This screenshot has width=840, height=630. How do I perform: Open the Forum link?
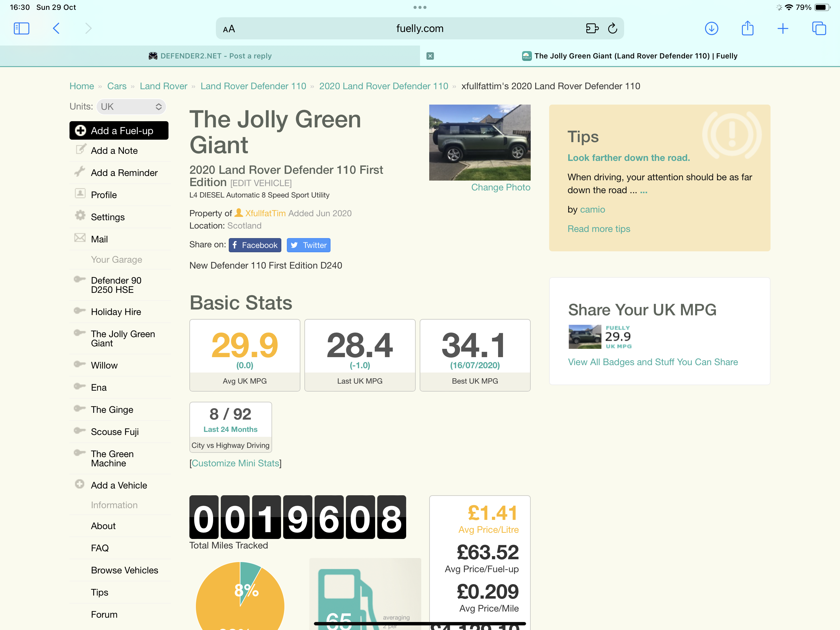(104, 614)
